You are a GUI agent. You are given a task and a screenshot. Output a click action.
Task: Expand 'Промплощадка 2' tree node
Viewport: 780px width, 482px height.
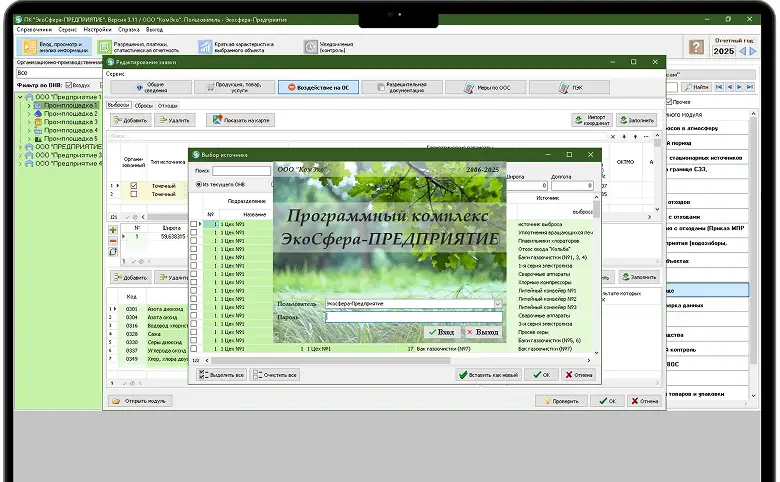[29, 114]
